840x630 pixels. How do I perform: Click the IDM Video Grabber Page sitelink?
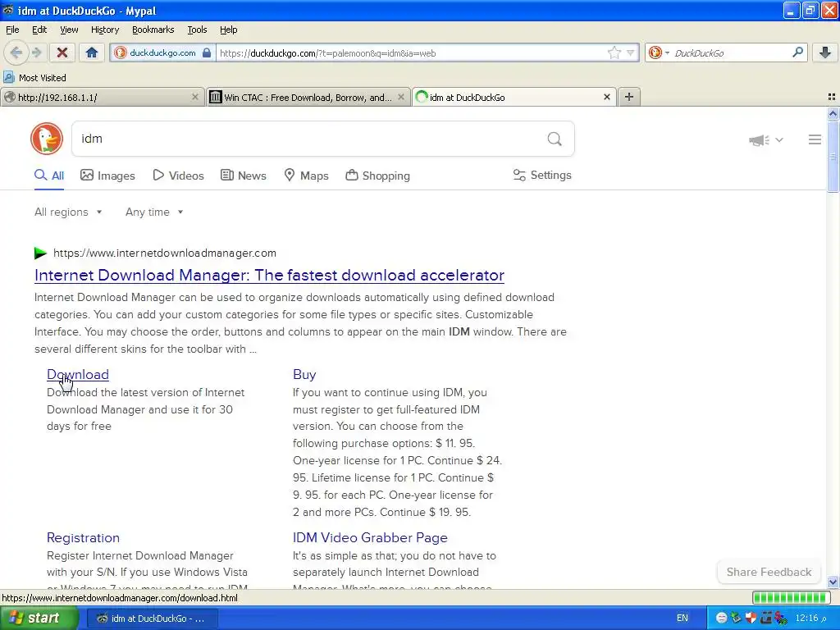point(370,537)
